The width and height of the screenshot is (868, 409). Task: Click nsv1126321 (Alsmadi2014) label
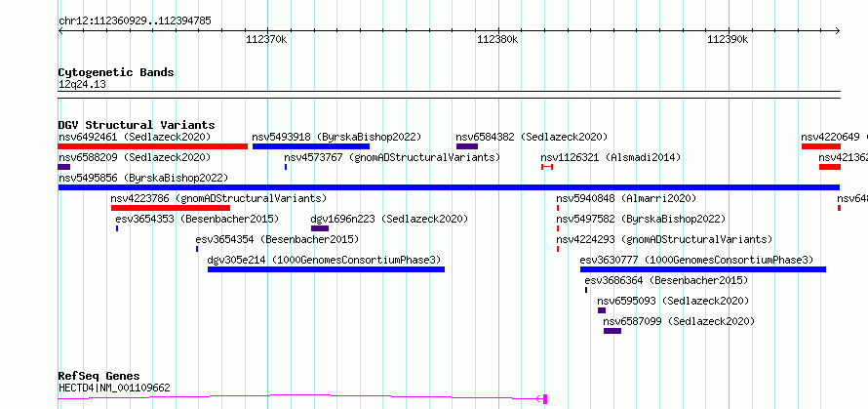tap(611, 157)
